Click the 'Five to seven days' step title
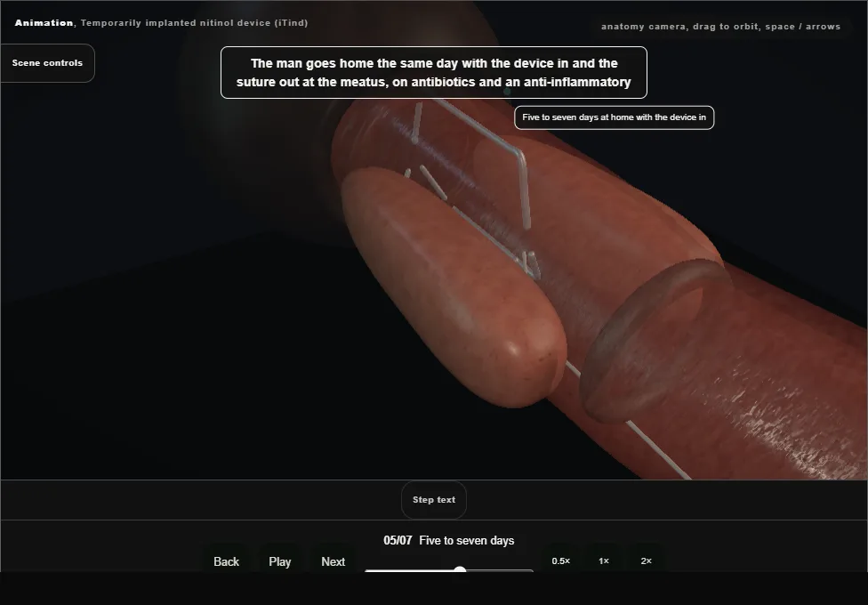This screenshot has width=868, height=605. coord(467,540)
